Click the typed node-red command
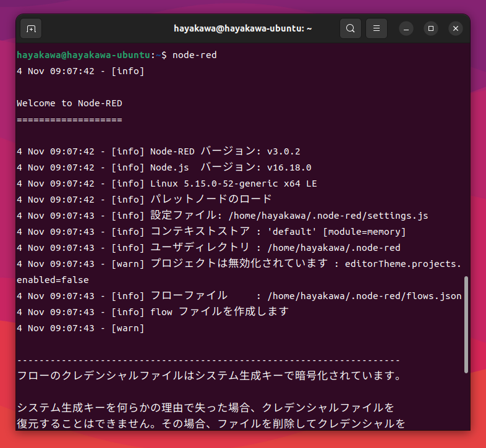Viewport: 486px width, 448px height. click(195, 55)
